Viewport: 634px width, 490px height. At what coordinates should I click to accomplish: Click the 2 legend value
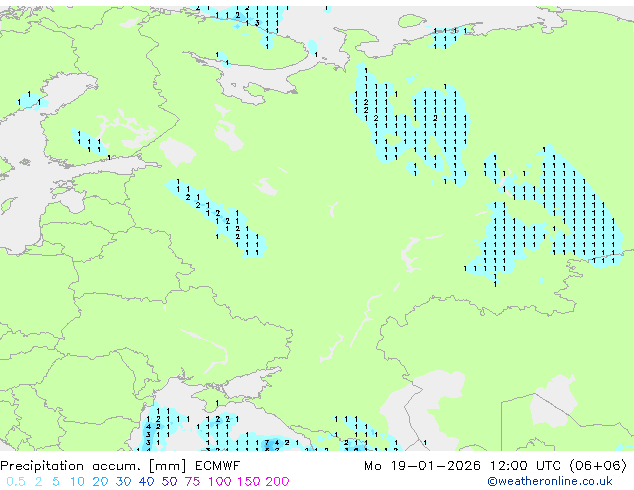click(x=38, y=482)
